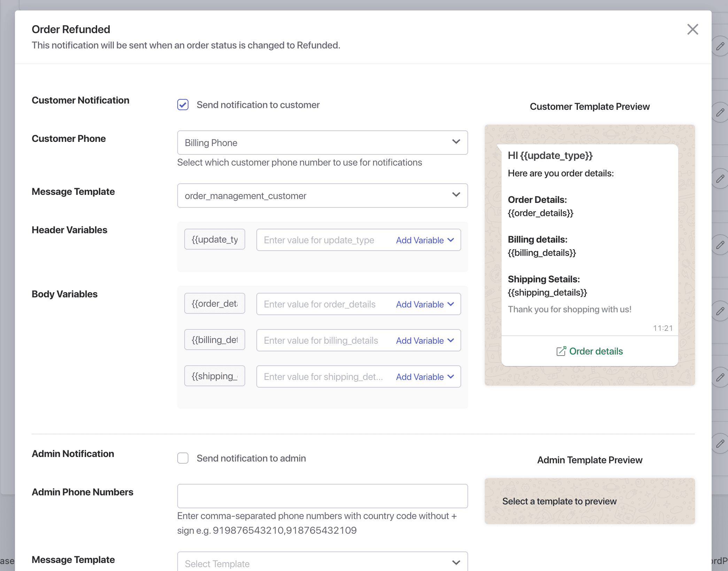Open Add Variable dropdown for order_details

pyautogui.click(x=425, y=304)
